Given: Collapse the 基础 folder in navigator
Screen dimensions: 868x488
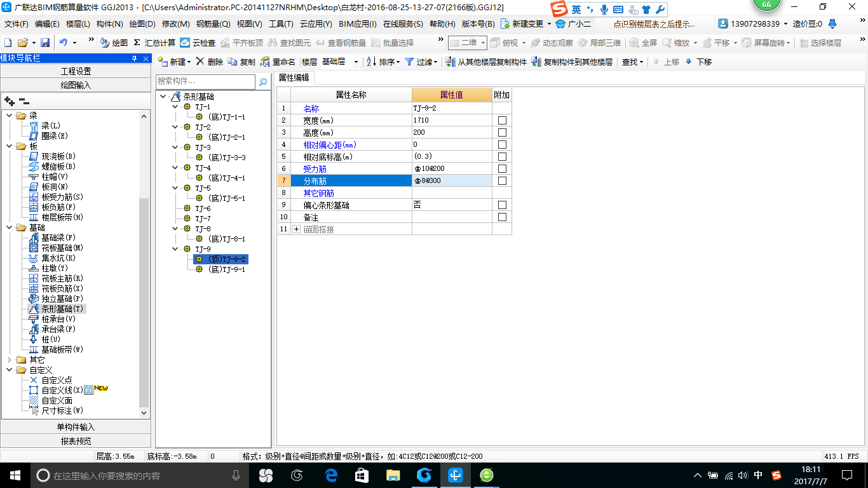Looking at the screenshot, I should (10, 227).
